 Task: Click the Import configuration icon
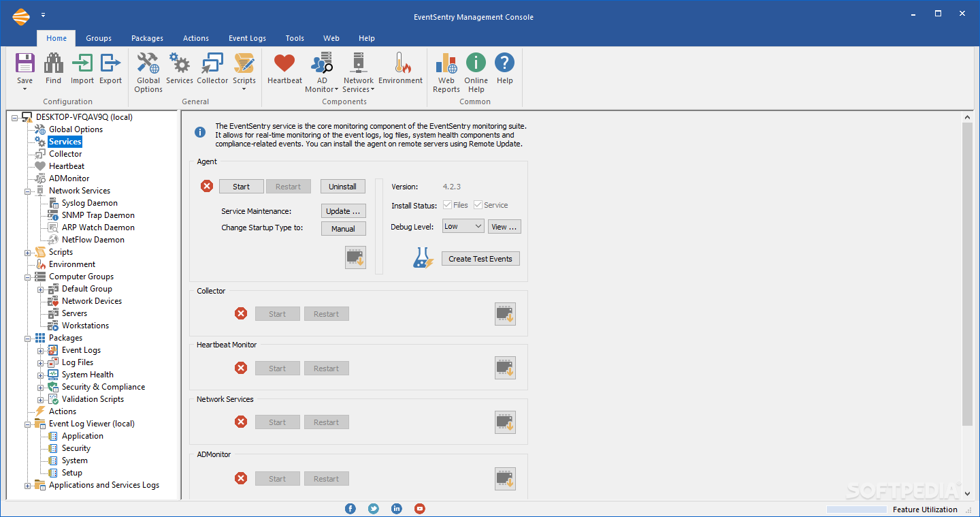[82, 63]
